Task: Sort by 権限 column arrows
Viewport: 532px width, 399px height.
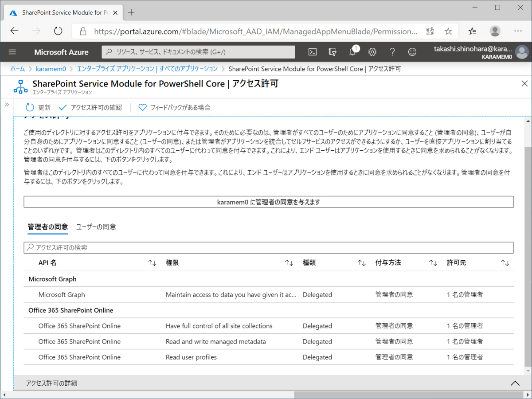Action: (x=289, y=263)
